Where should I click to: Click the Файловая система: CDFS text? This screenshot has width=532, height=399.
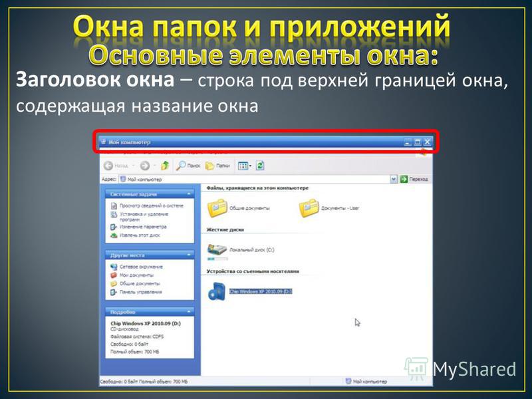tap(137, 336)
